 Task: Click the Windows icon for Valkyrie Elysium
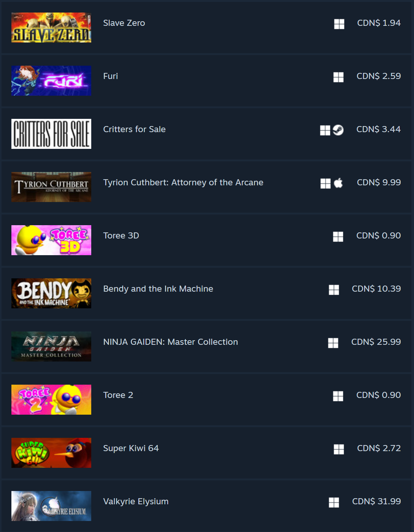[x=334, y=502]
